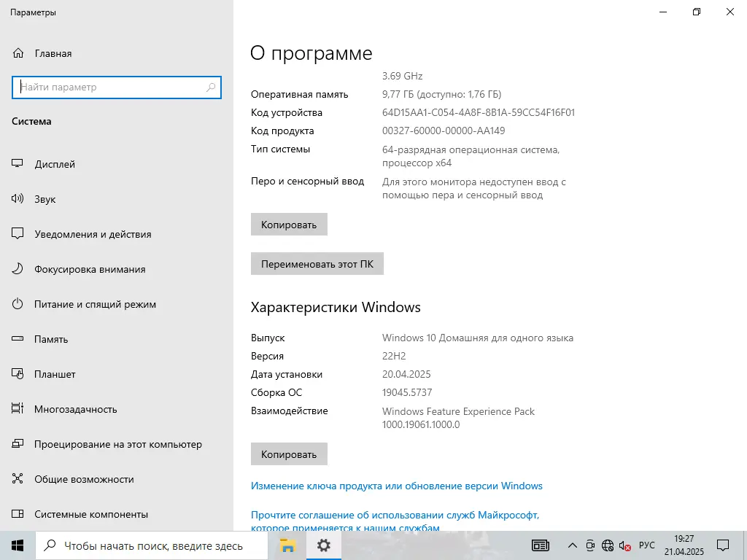
Task: Focus the Найти параметр search field
Action: pos(117,87)
